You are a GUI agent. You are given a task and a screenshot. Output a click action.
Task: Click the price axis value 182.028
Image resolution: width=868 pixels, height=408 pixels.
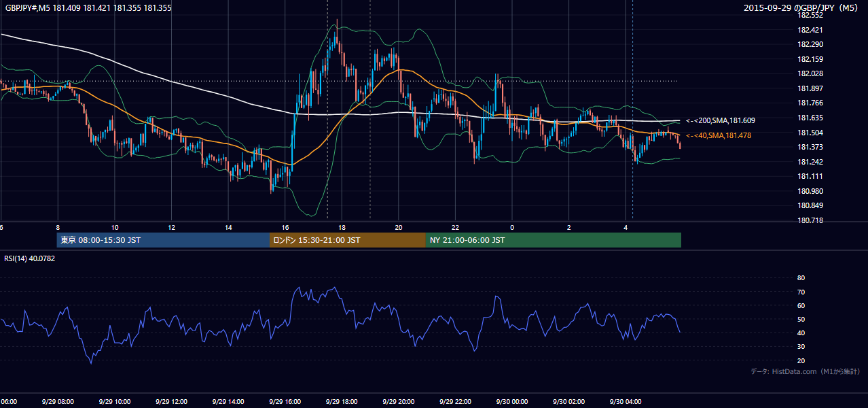pos(810,73)
